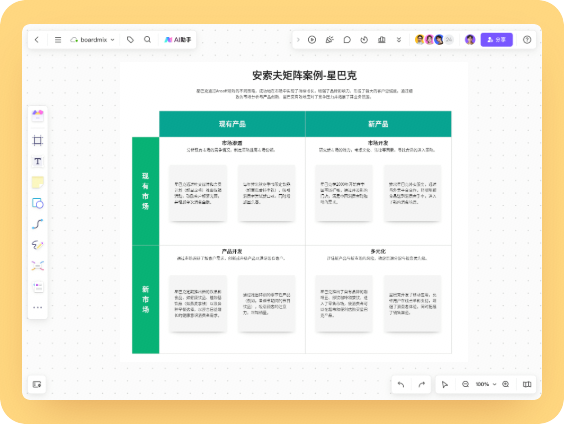Select the yellow Sticky note tool
564x424 pixels.
(x=38, y=182)
